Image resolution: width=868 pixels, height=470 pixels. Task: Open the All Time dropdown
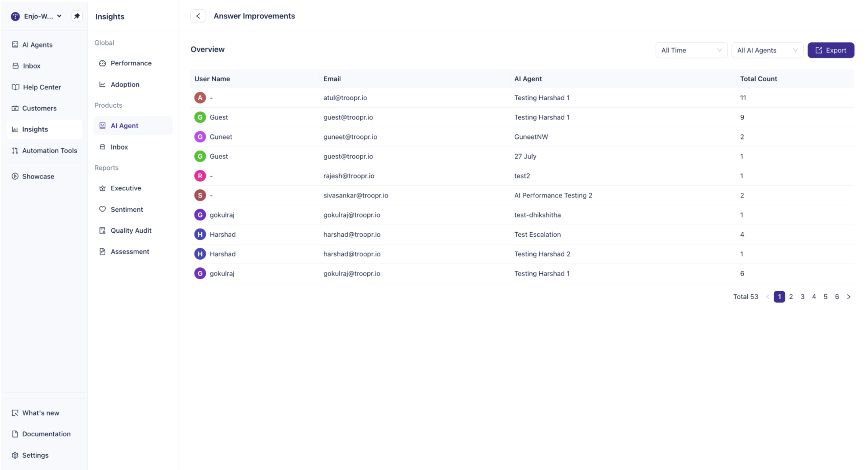click(691, 50)
